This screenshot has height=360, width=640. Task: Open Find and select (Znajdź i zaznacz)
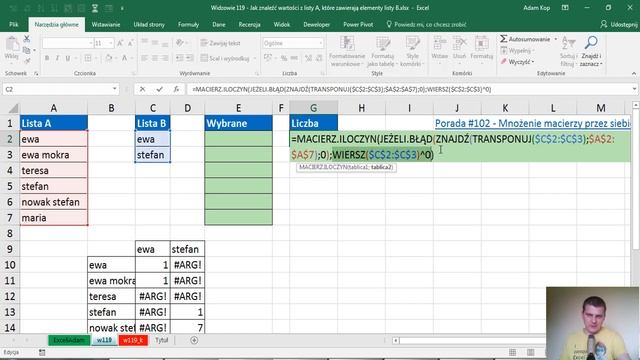pyautogui.click(x=591, y=51)
